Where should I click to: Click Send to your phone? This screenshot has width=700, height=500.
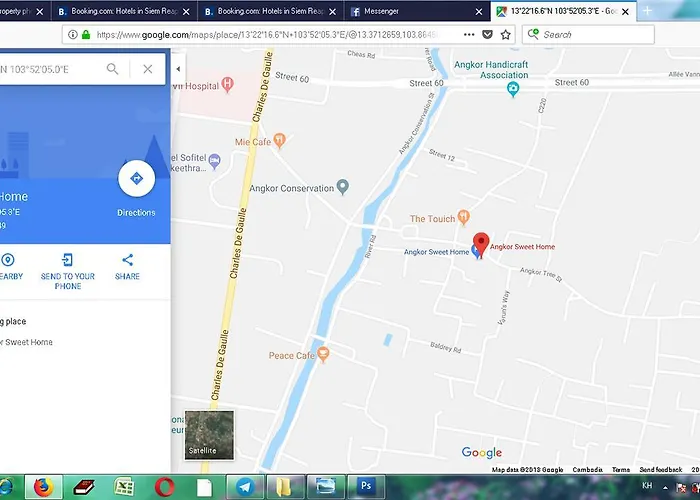pos(68,271)
